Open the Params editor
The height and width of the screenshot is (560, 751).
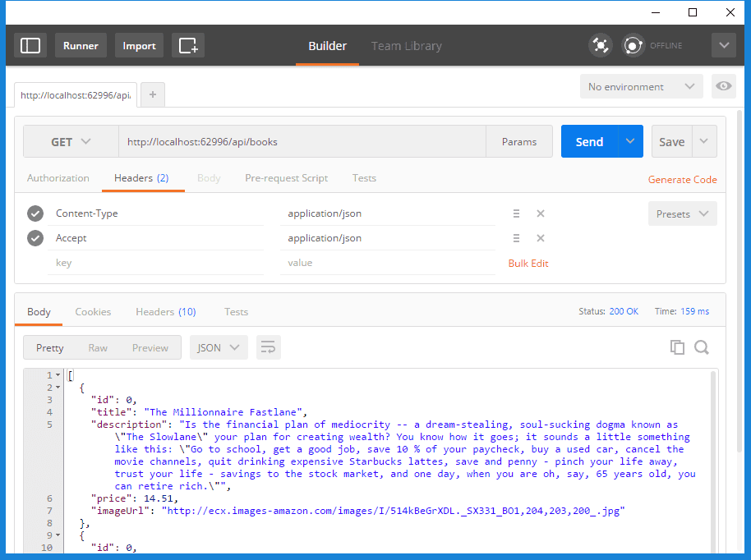(x=519, y=142)
